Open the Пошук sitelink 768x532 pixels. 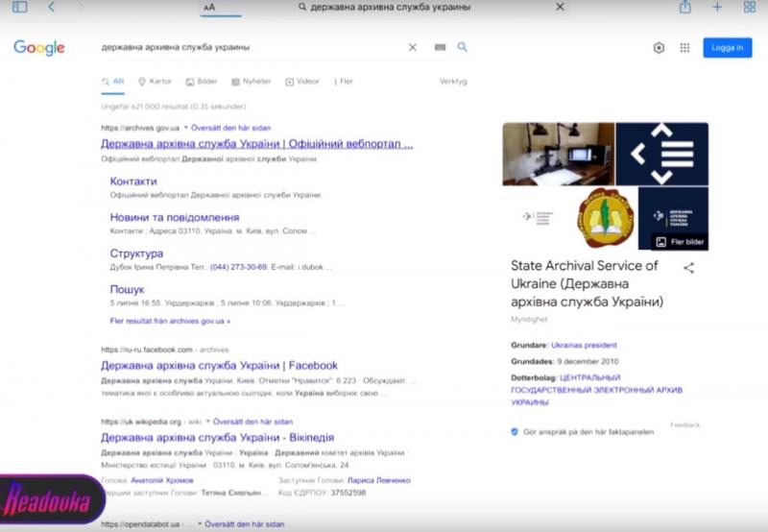click(127, 289)
